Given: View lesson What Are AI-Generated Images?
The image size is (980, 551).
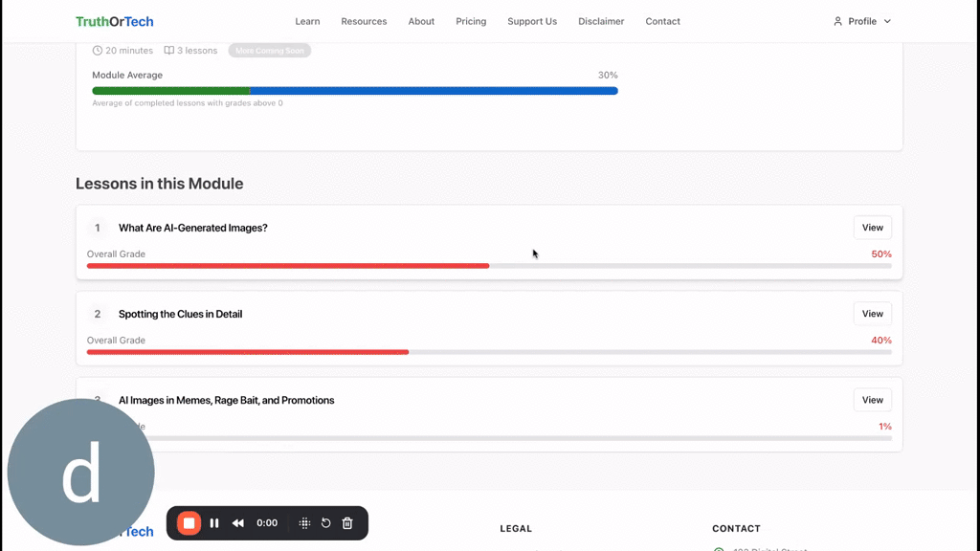Looking at the screenshot, I should coord(873,228).
